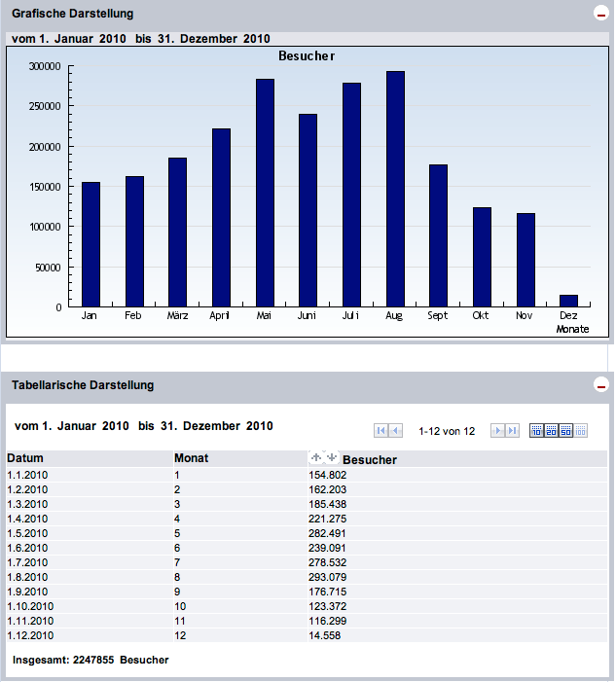The image size is (616, 682).
Task: Sort Besucher column ascending
Action: click(315, 457)
